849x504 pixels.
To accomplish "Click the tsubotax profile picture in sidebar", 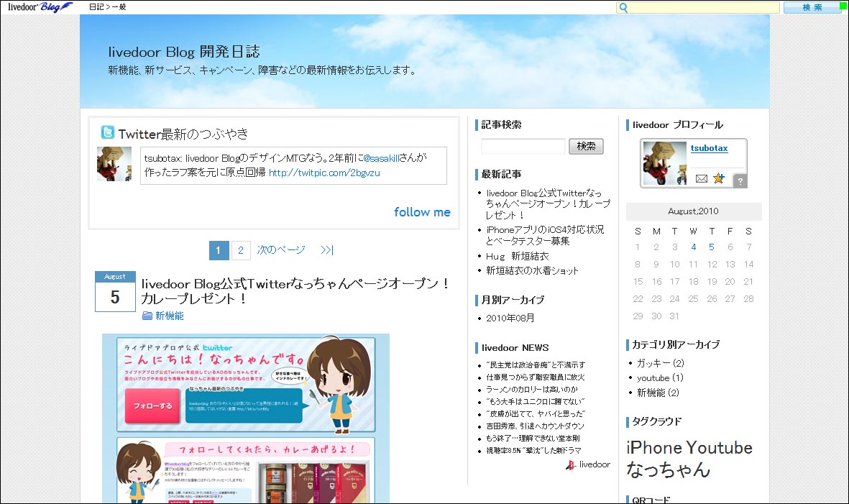I will [664, 163].
